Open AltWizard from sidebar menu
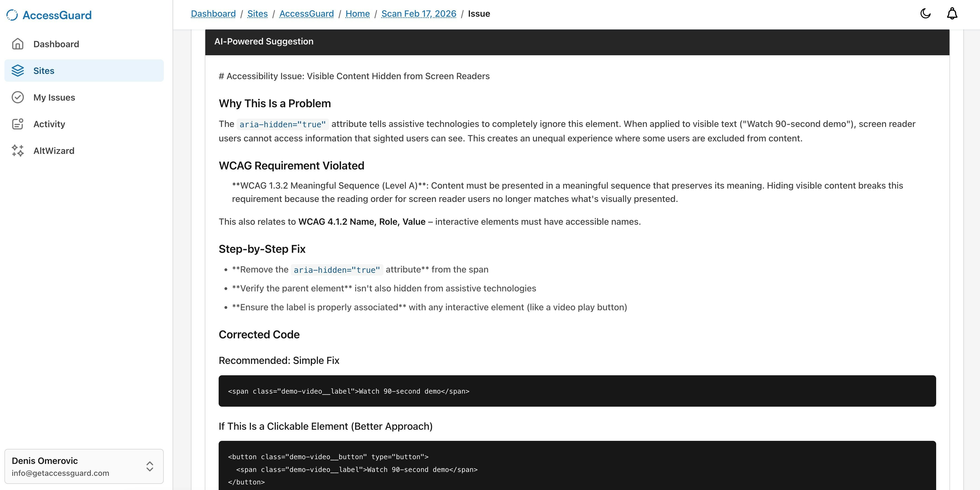The image size is (980, 490). [54, 151]
